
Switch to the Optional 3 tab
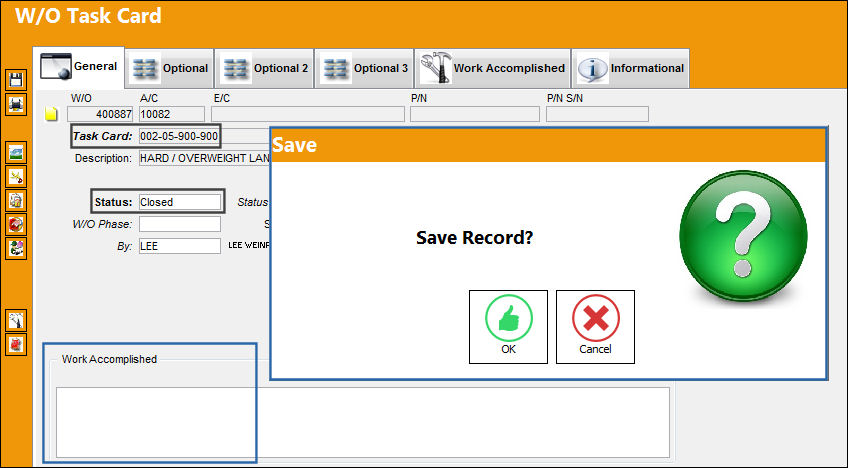pos(364,68)
